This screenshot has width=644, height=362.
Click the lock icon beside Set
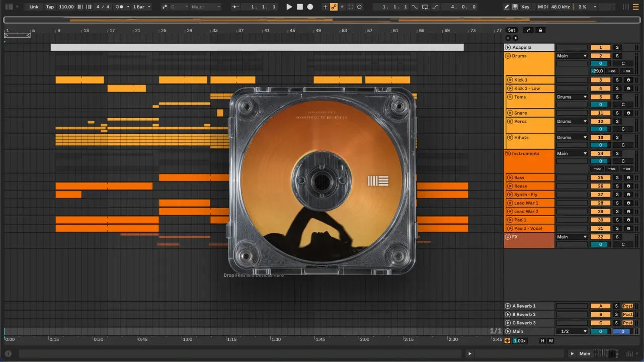540,30
